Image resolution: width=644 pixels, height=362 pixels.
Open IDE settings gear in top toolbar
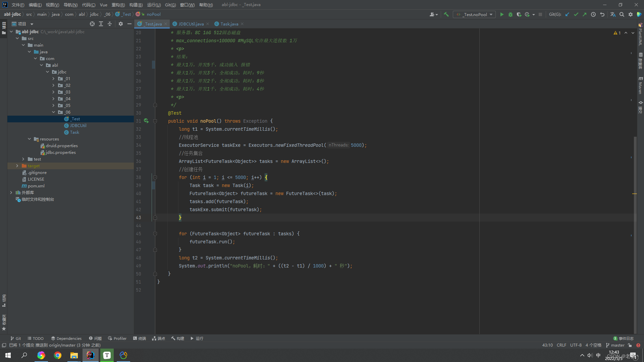coord(631,14)
